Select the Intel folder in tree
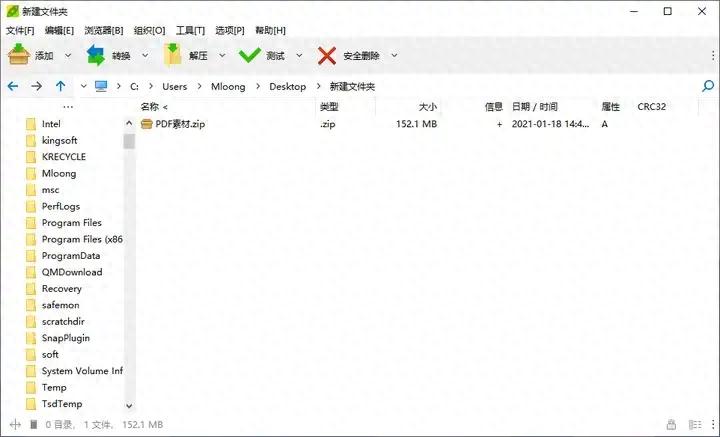The width and height of the screenshot is (720, 437). point(51,124)
